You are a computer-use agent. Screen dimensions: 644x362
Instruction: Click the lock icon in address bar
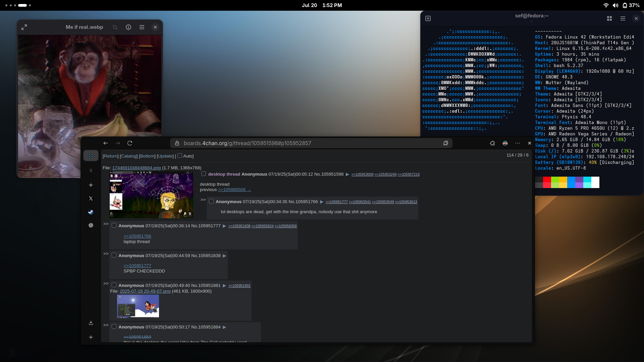(177, 143)
